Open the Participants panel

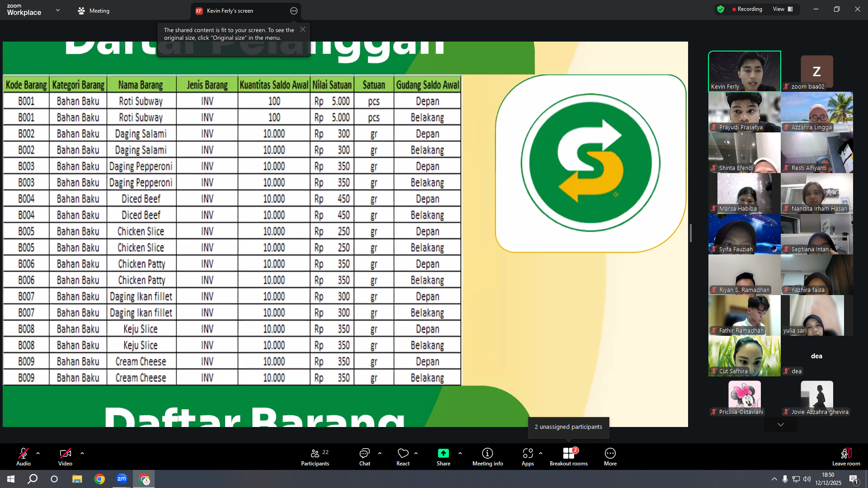click(315, 456)
